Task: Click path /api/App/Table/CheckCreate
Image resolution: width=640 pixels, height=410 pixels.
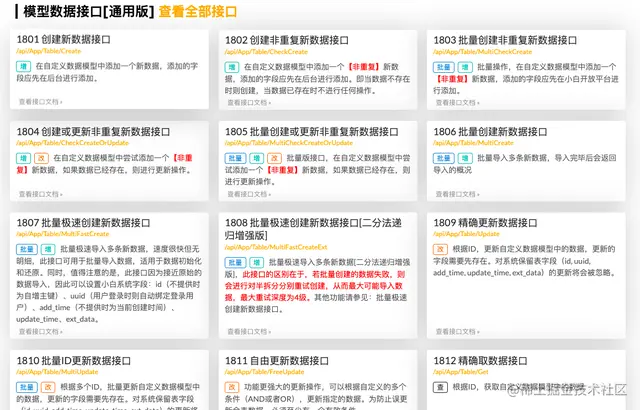Action: point(266,52)
